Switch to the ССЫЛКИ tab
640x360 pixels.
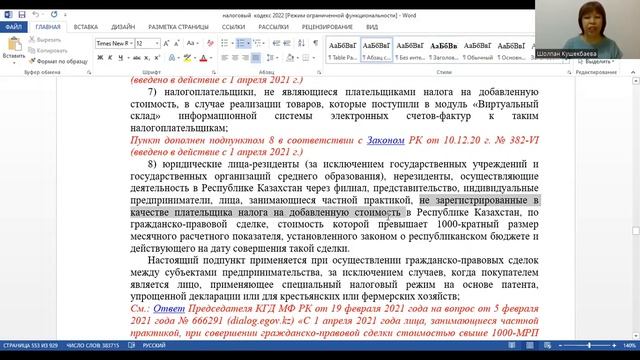coord(233,27)
